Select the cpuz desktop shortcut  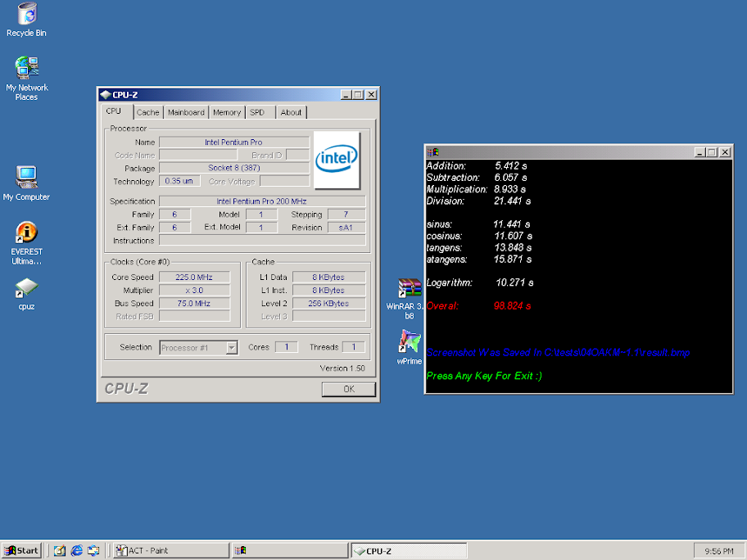(27, 294)
